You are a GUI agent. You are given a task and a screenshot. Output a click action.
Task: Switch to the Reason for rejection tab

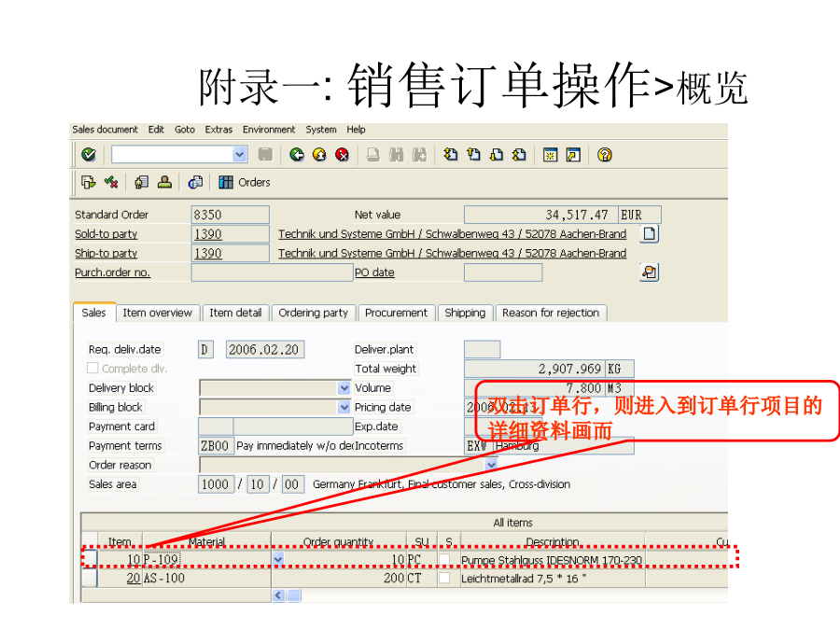[551, 313]
